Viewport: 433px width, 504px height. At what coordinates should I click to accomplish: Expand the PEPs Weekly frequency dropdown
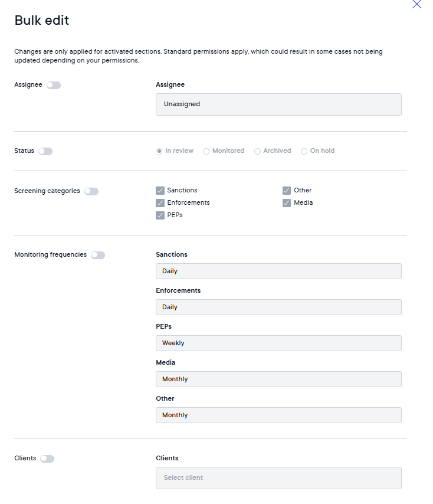pyautogui.click(x=278, y=343)
